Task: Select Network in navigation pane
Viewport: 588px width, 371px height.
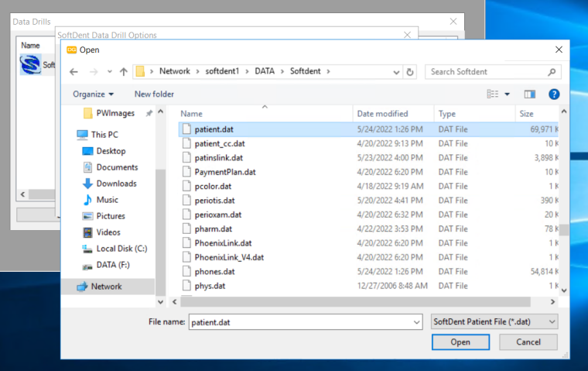Action: point(107,287)
